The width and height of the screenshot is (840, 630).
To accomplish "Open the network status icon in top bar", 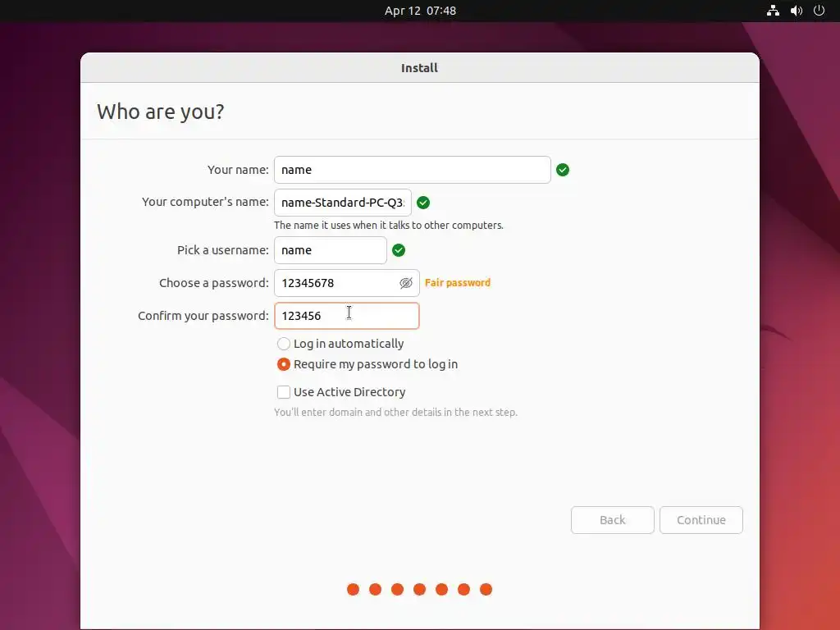I will 773,11.
